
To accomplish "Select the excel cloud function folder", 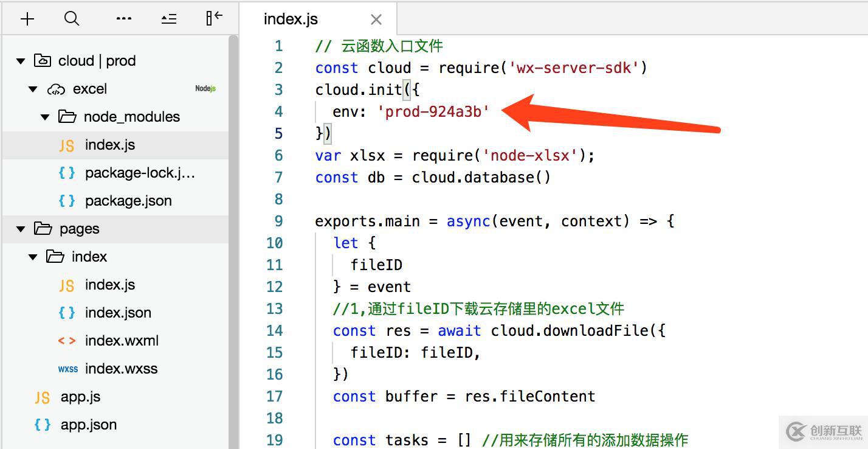I will pos(90,89).
